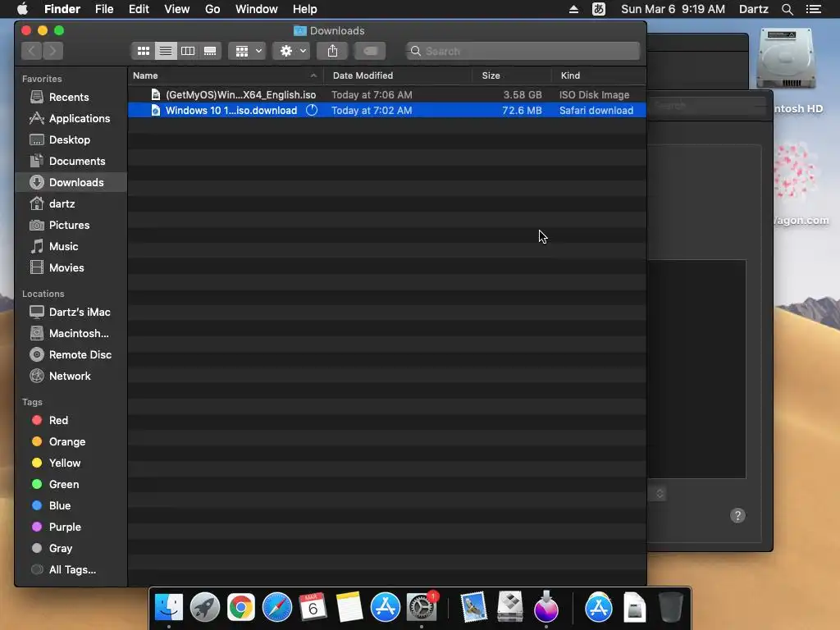The width and height of the screenshot is (840, 630).
Task: Open Spotlight search in menu bar
Action: coord(787,9)
